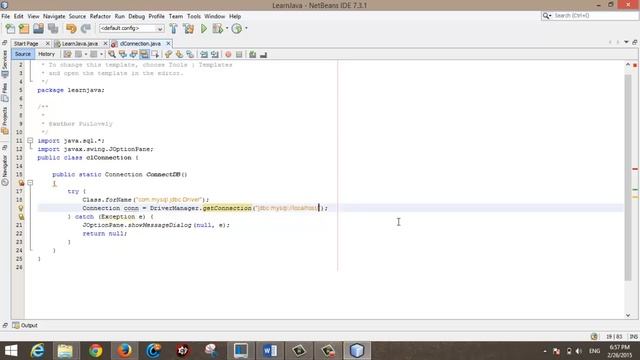Click the Debug Project icon
This screenshot has height=360, width=640.
[x=217, y=29]
